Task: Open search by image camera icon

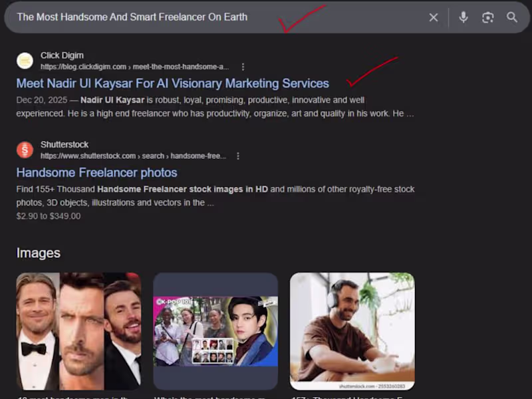Action: tap(487, 17)
